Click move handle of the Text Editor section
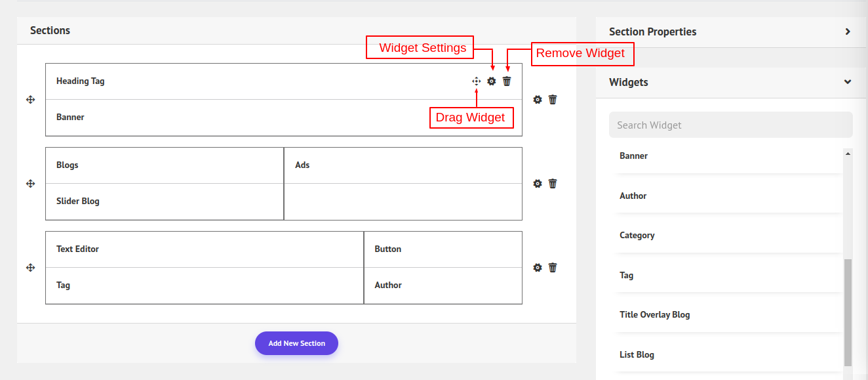Image resolution: width=868 pixels, height=380 pixels. [30, 268]
